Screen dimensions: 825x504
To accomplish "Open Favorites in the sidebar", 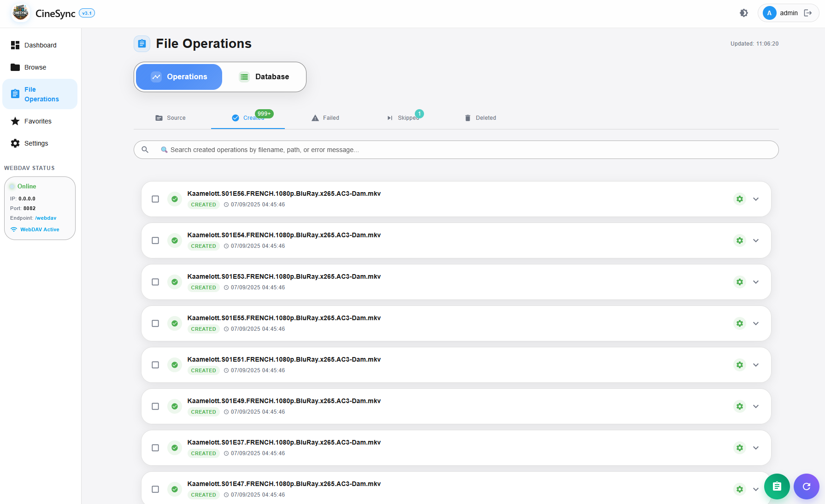I will [38, 121].
